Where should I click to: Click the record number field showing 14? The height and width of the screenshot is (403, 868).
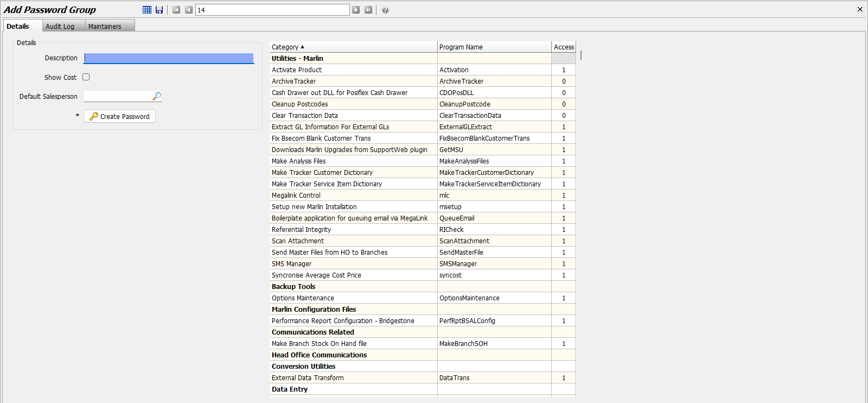click(272, 10)
